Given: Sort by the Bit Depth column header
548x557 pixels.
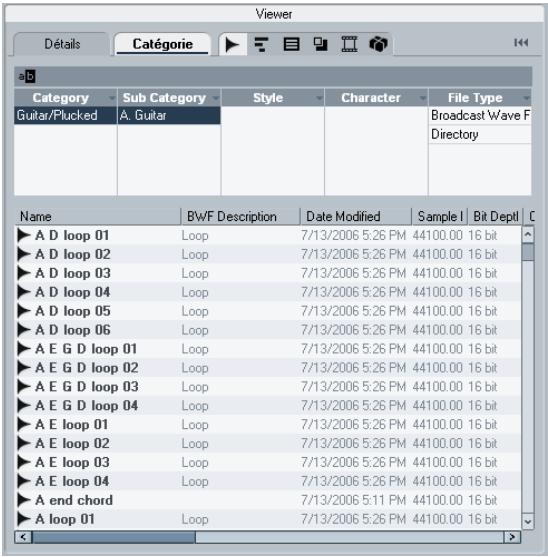Looking at the screenshot, I should [x=495, y=216].
